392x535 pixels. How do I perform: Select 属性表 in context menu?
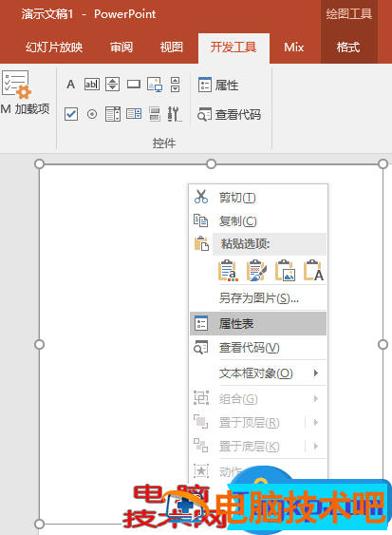pos(258,323)
